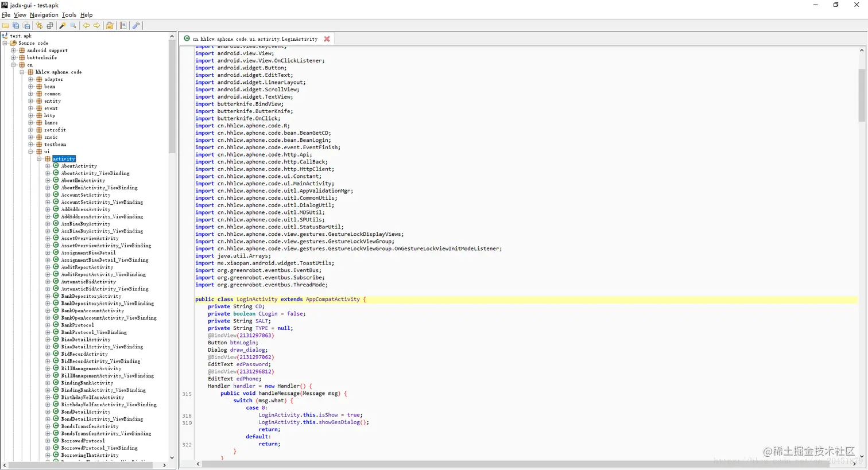
Task: Collapse the test.apk root node
Action: 5,36
